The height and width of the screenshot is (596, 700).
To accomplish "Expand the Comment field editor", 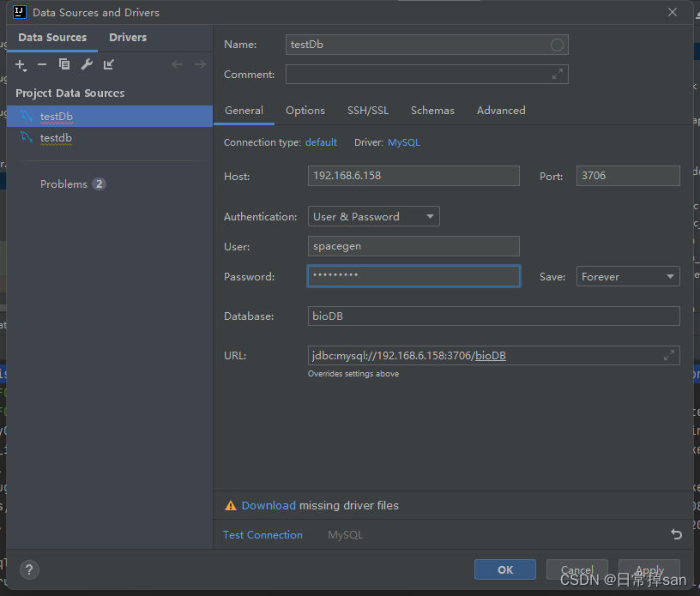I will tap(557, 74).
